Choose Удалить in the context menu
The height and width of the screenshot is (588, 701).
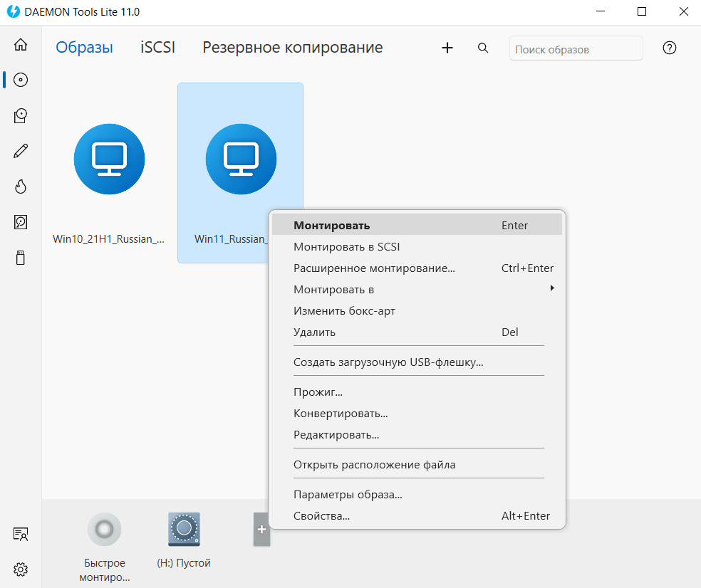point(417,332)
